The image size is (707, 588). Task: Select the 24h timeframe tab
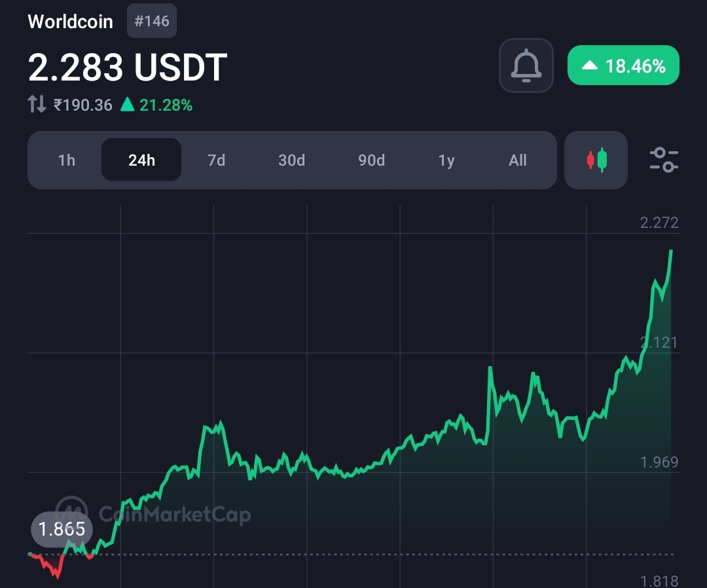141,160
